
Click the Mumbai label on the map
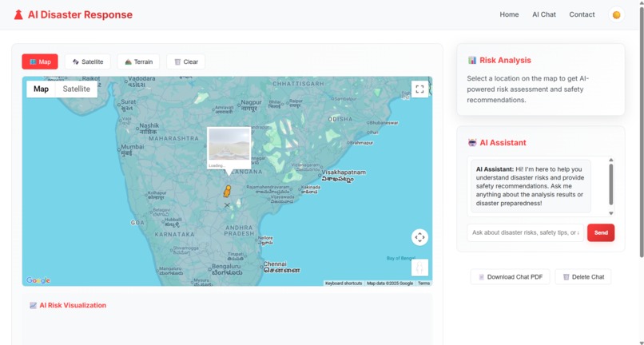click(x=133, y=149)
